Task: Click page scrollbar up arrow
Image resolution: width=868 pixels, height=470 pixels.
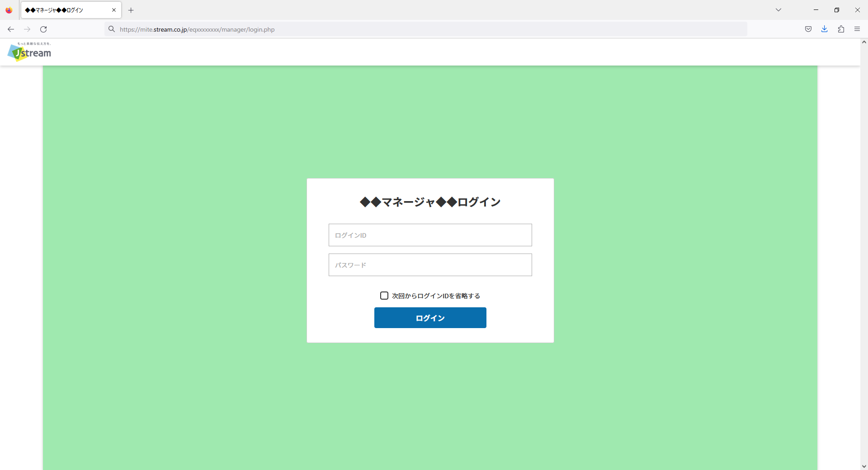Action: point(864,42)
